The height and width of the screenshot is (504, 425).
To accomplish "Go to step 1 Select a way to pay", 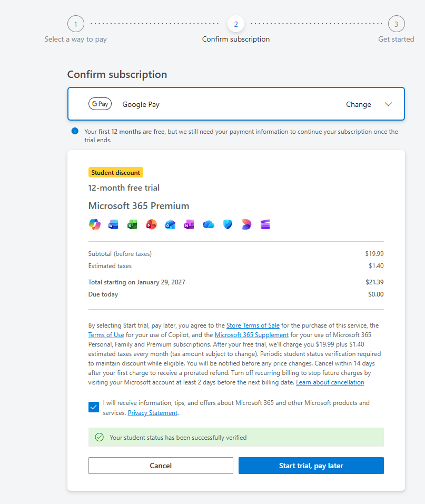I will point(75,24).
